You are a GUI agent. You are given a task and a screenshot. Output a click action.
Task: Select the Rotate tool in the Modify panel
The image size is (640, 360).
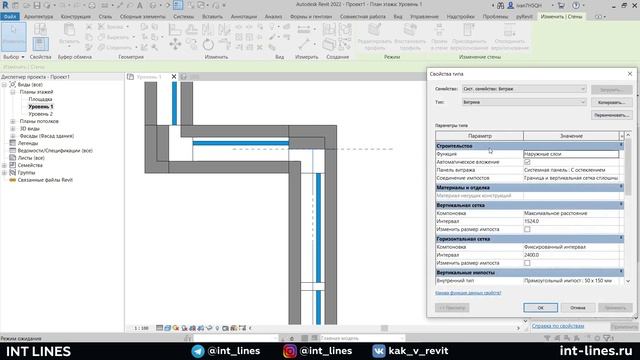(x=208, y=44)
